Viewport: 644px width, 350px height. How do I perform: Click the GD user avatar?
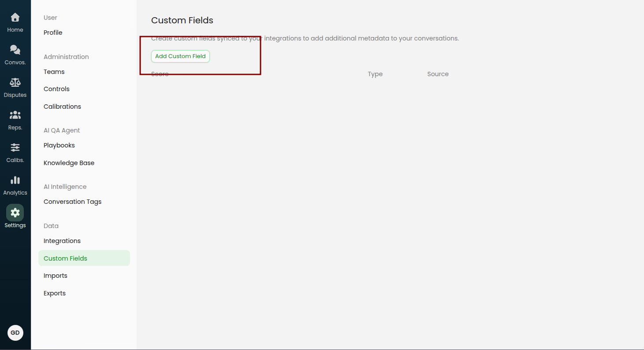tap(15, 333)
